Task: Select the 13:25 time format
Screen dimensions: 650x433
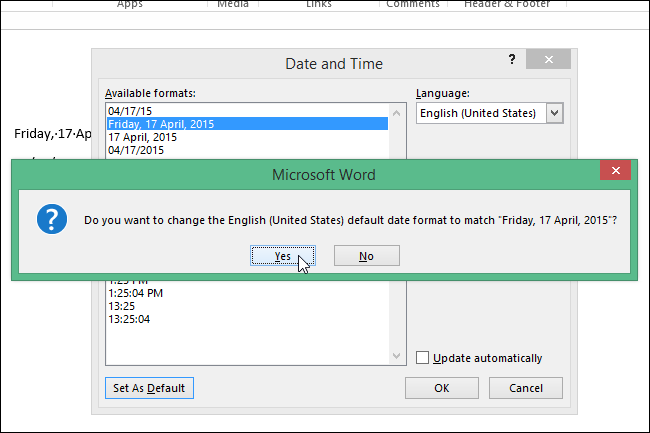Action: pyautogui.click(x=247, y=306)
